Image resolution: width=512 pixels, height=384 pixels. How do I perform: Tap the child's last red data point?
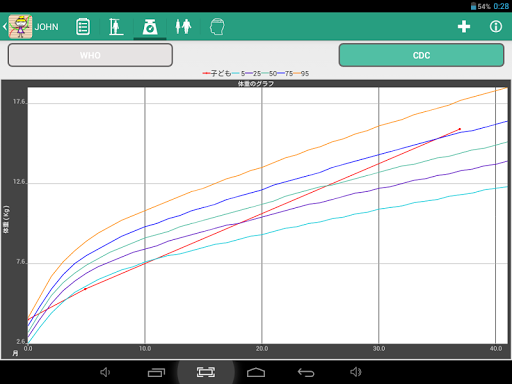point(460,129)
